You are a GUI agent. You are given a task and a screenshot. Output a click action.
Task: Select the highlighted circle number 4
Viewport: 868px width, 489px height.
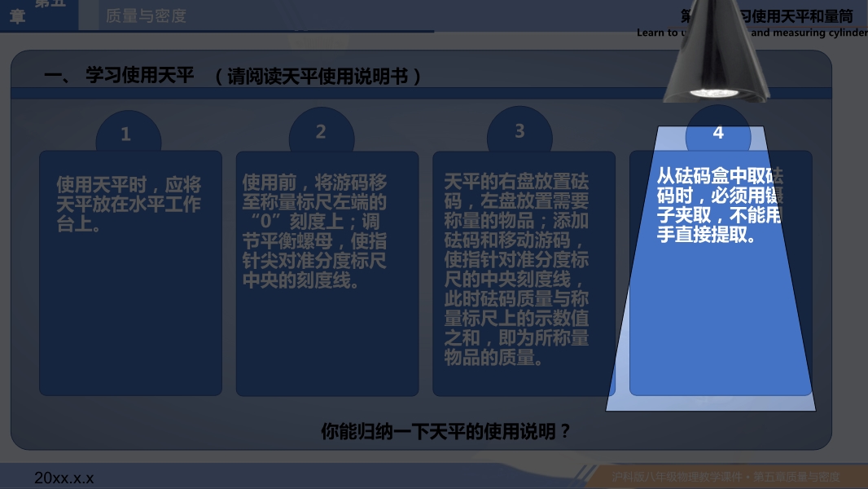click(x=717, y=133)
